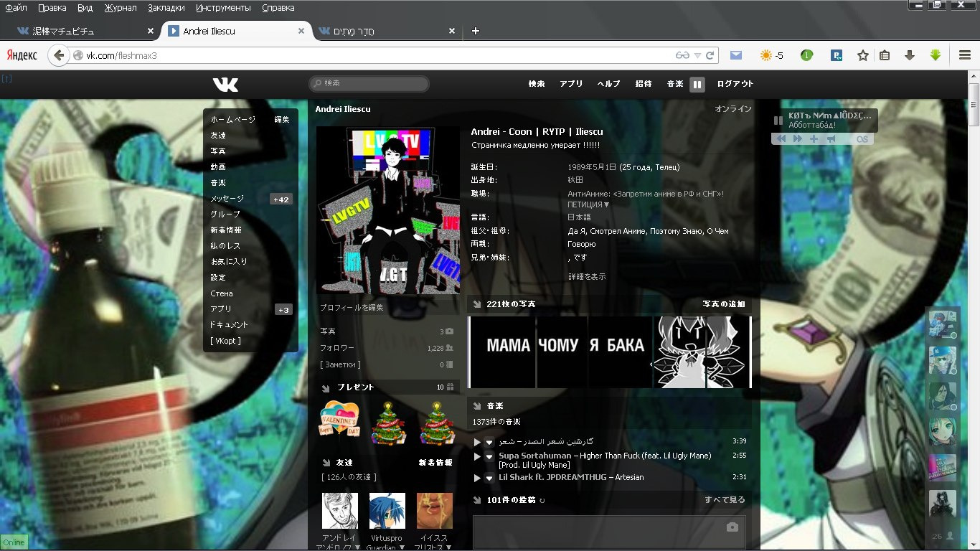Open the Журнал menu

click(x=120, y=8)
